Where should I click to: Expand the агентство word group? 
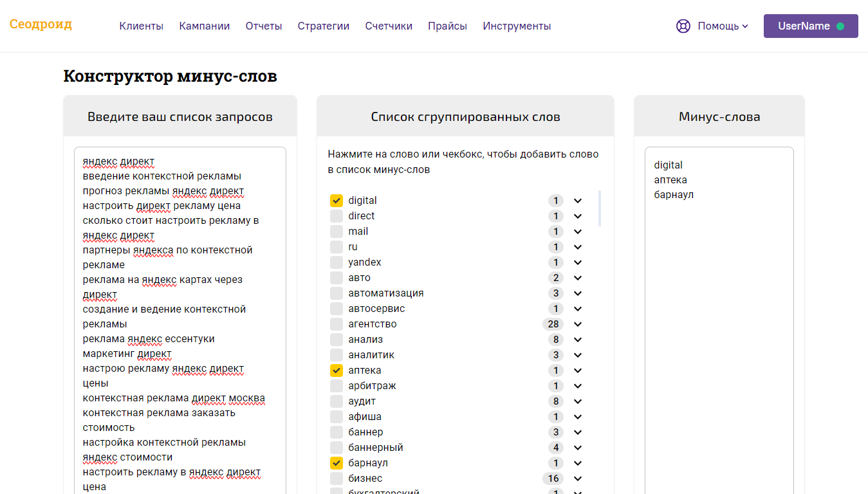coord(577,324)
